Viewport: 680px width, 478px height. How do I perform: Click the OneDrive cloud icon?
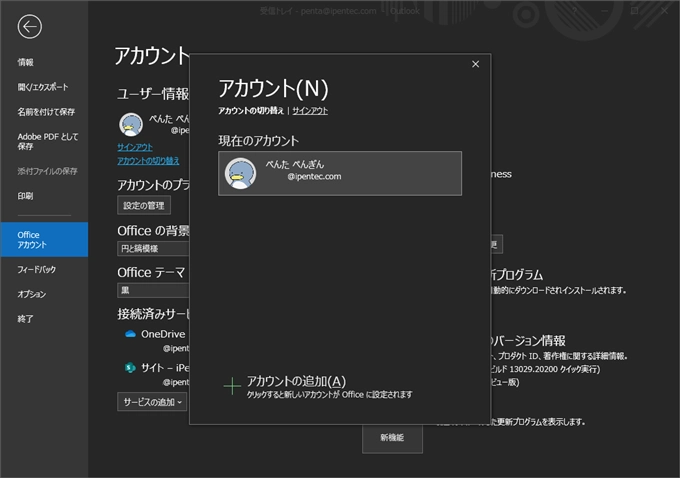(x=130, y=334)
